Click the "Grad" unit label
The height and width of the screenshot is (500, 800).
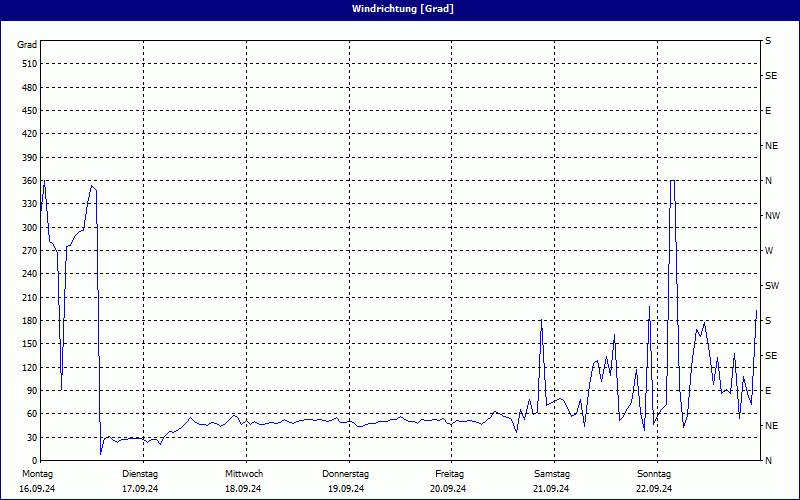click(x=27, y=45)
